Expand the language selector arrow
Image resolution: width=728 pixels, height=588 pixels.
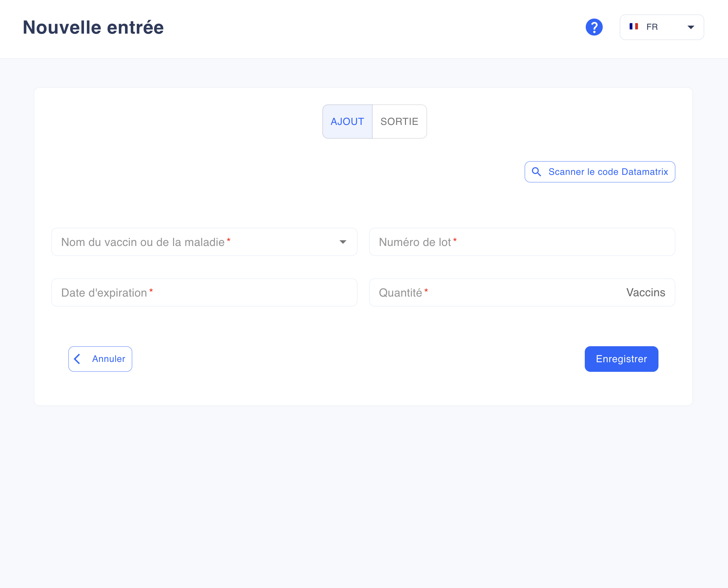tap(691, 27)
